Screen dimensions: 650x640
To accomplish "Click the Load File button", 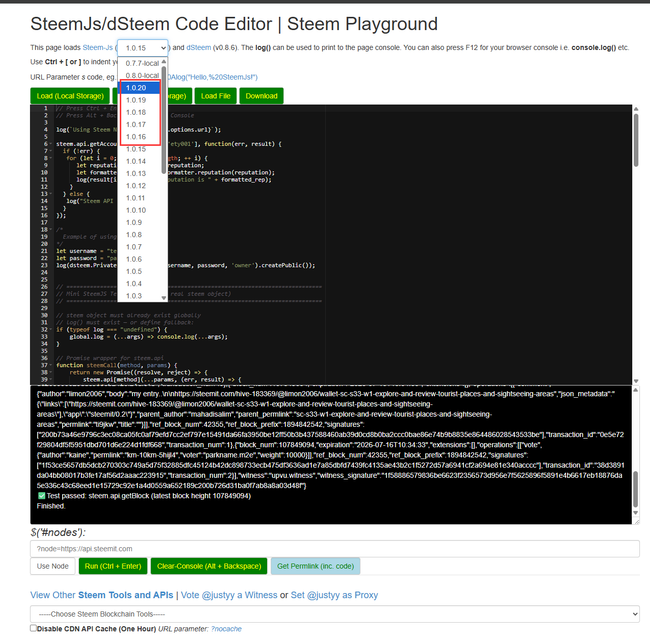I will [x=216, y=96].
